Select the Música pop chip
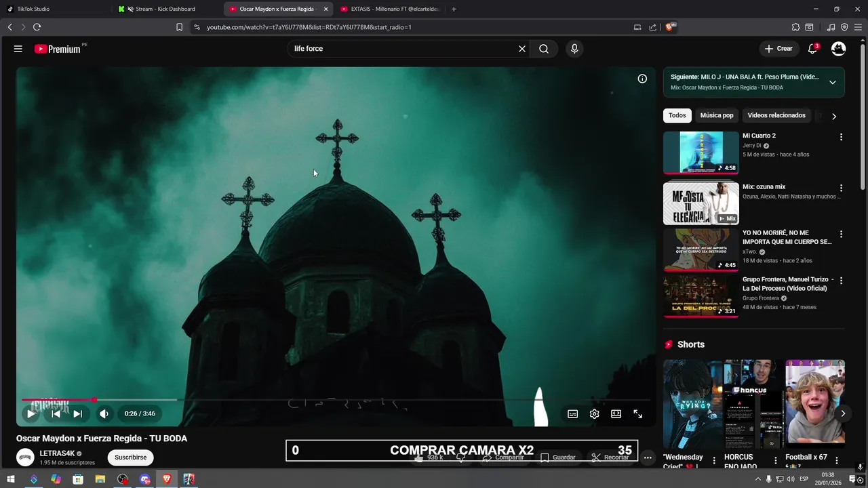This screenshot has height=488, width=868. pyautogui.click(x=717, y=115)
